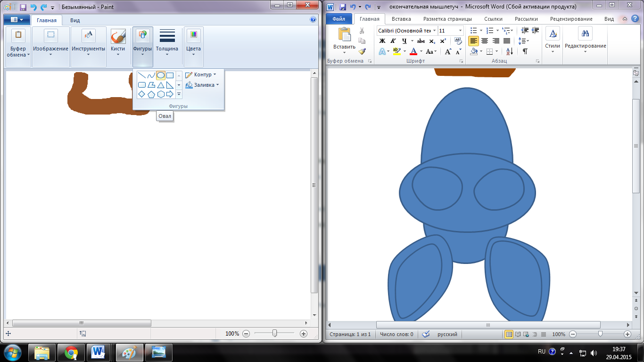Select the Polygon shape in Paint
Viewport: 644px width, 362px height.
pyautogui.click(x=151, y=85)
